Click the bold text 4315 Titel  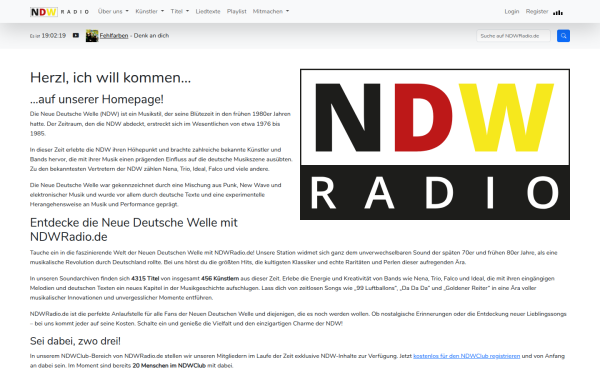pyautogui.click(x=145, y=278)
